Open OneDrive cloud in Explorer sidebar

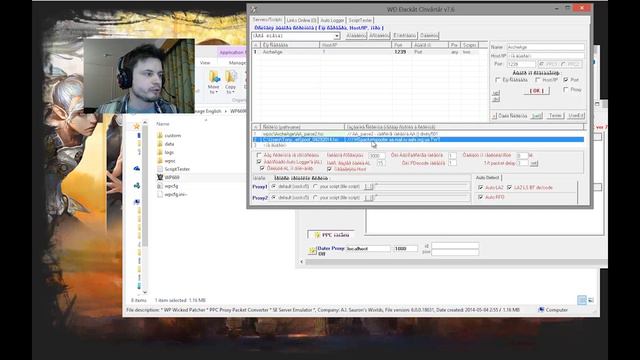pyautogui.click(x=137, y=168)
